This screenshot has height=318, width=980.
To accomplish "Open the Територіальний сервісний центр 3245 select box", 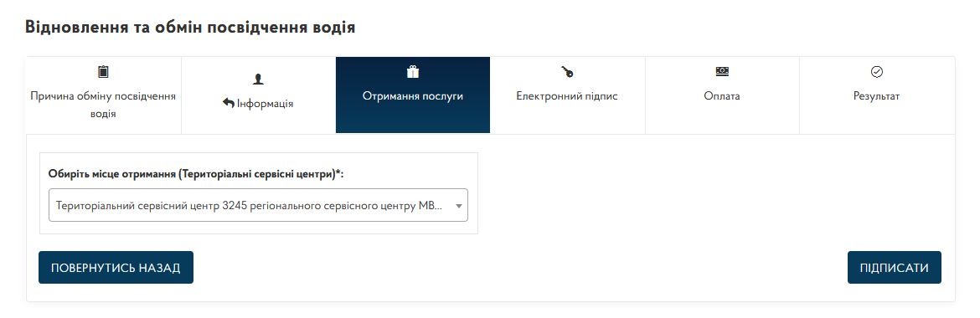I will point(258,205).
